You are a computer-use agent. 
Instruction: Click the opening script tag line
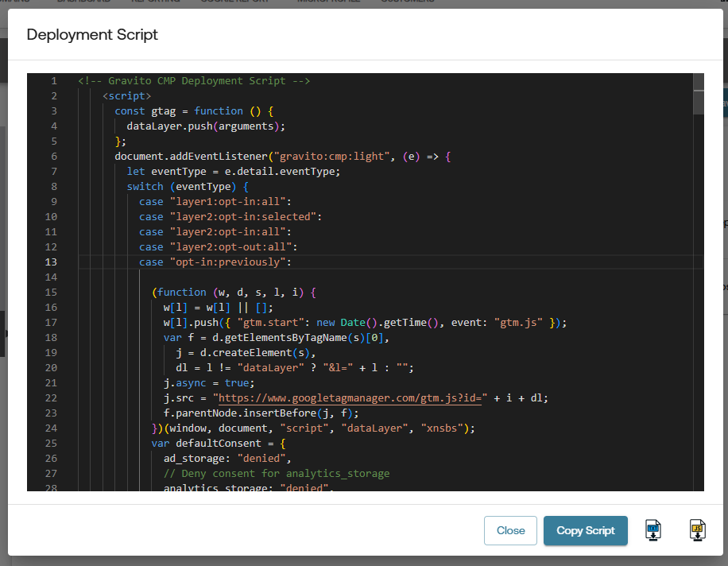click(x=126, y=96)
